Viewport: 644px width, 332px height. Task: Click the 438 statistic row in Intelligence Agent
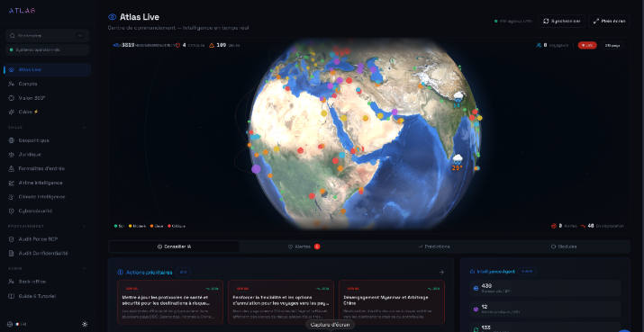tap(545, 288)
